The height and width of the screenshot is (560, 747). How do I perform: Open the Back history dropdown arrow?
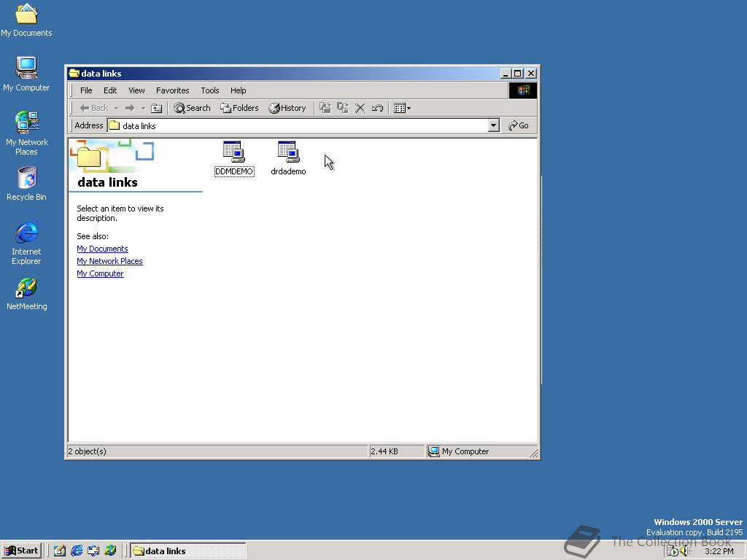(x=116, y=108)
